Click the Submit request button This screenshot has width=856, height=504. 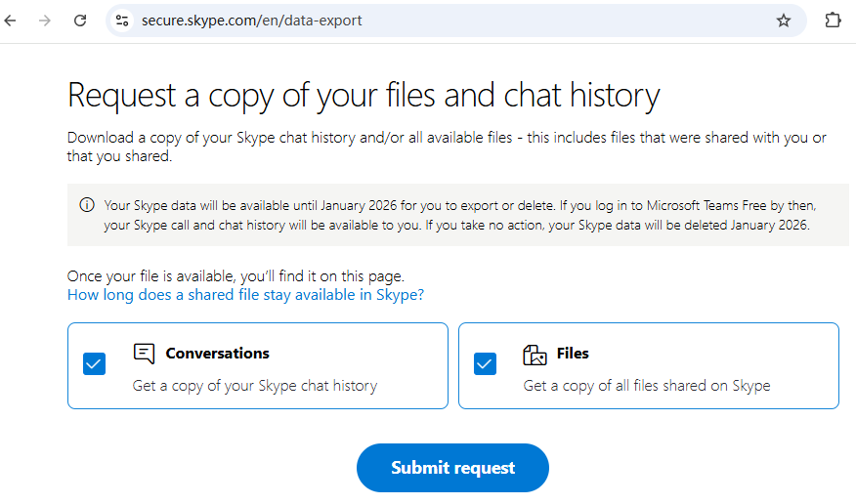pos(452,468)
